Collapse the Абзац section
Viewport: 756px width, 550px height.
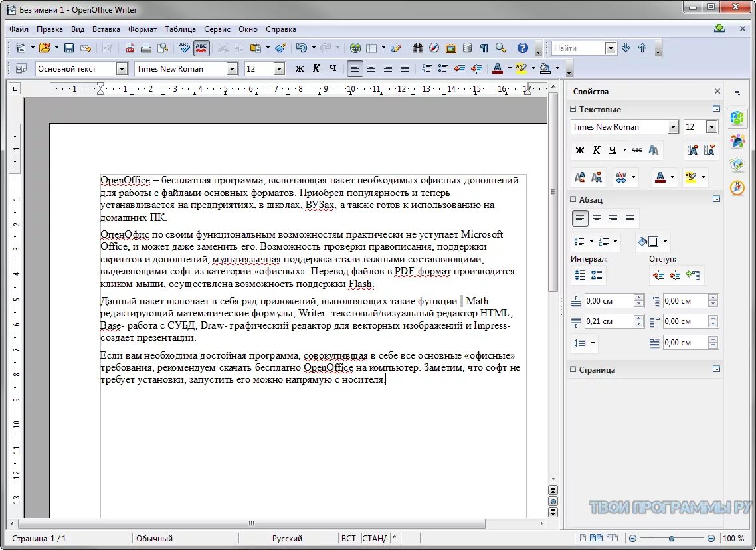tap(573, 199)
